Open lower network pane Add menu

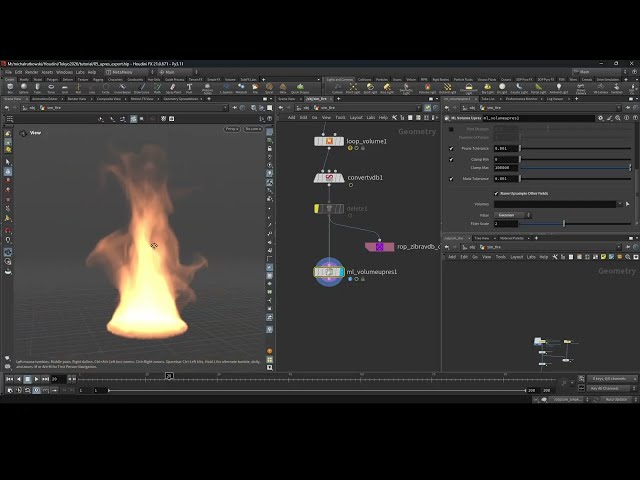(x=452, y=257)
